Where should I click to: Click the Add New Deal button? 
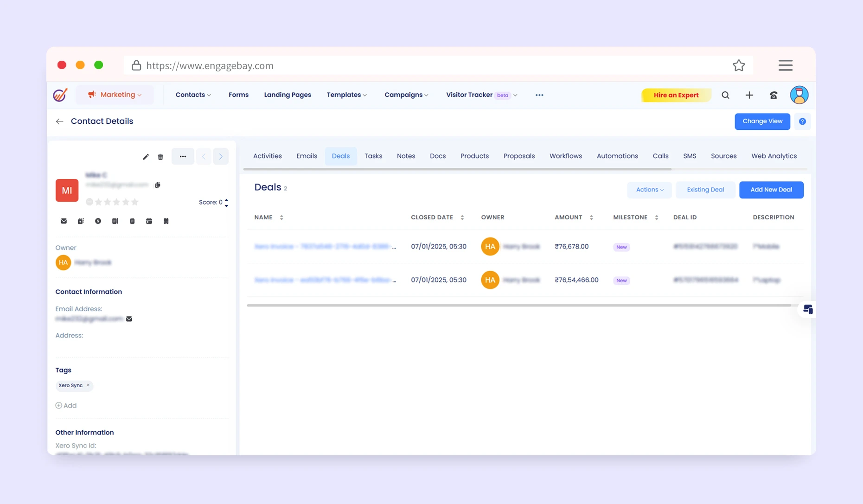coord(771,190)
